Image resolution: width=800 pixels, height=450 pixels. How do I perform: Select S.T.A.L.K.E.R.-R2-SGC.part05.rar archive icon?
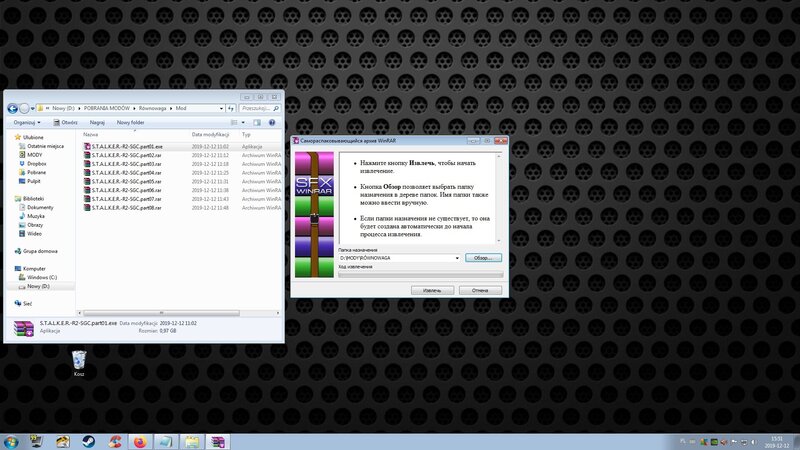click(x=88, y=181)
